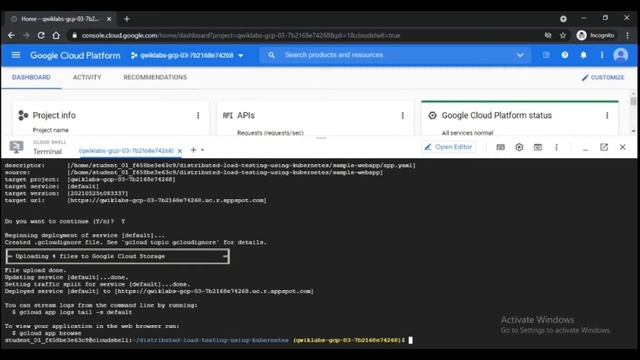Open the Incognito profile indicator

[596, 36]
